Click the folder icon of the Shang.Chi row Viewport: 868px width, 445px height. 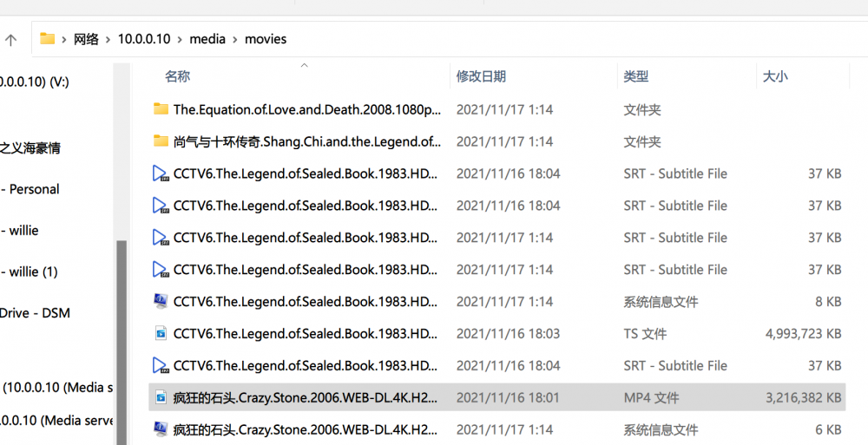161,141
